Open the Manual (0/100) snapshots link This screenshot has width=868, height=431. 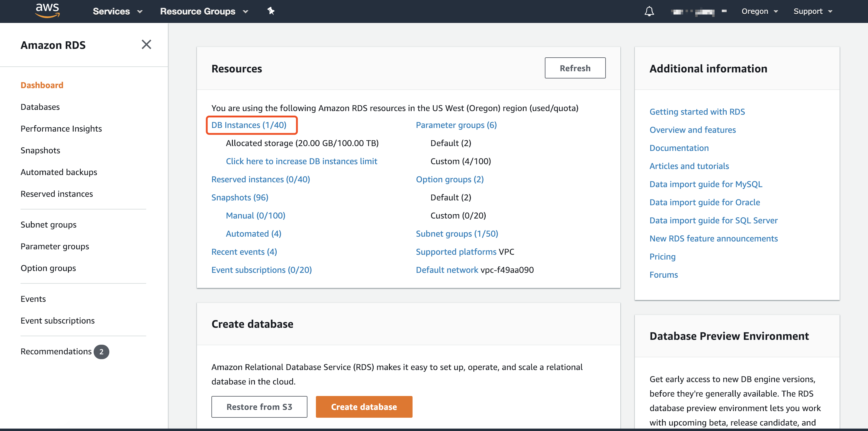(x=256, y=215)
